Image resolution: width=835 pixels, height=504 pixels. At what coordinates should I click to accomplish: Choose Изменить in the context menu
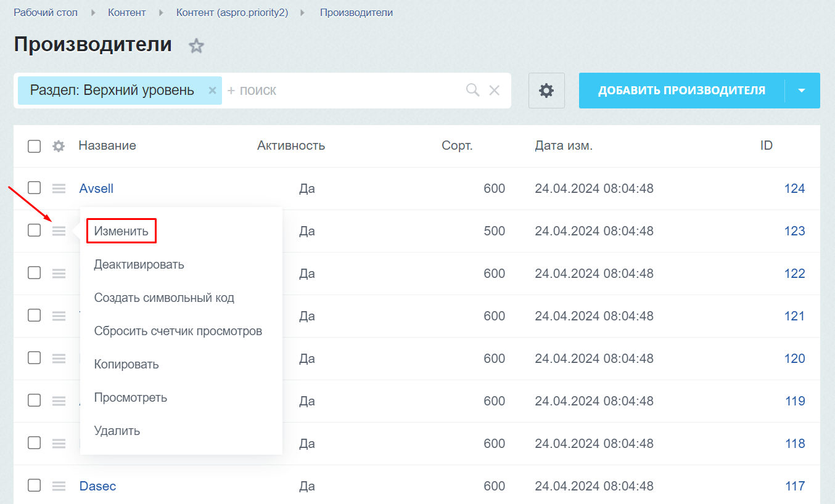click(x=121, y=231)
